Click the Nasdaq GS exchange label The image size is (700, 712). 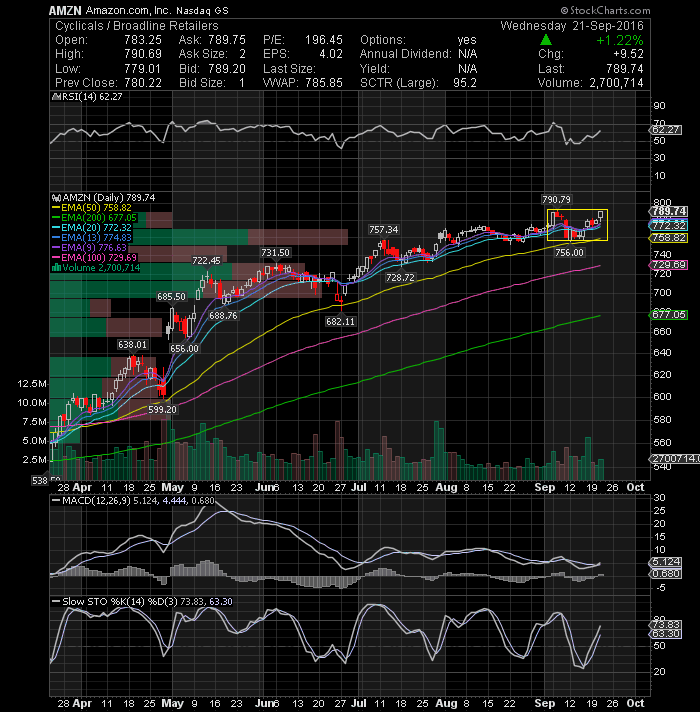pyautogui.click(x=202, y=10)
